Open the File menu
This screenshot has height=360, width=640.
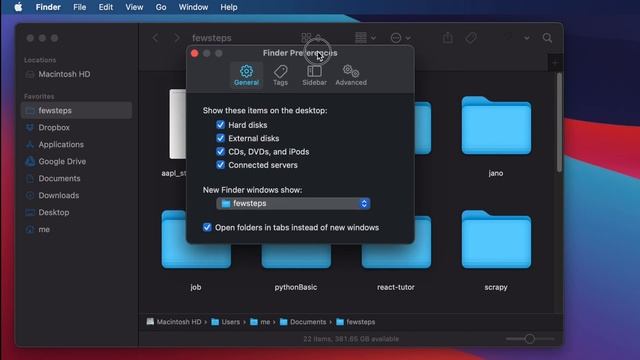click(79, 7)
